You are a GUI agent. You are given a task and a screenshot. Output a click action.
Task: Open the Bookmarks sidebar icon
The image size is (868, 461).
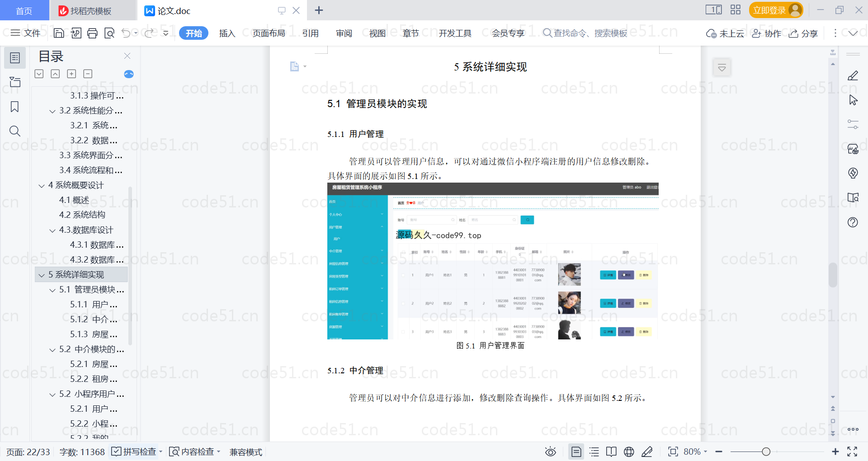(x=15, y=107)
